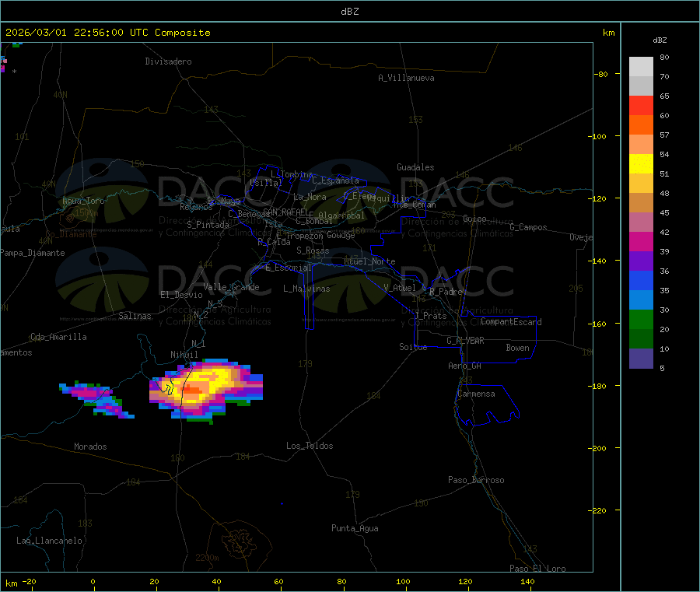Click the 0 km horizontal axis tick label

tap(93, 581)
